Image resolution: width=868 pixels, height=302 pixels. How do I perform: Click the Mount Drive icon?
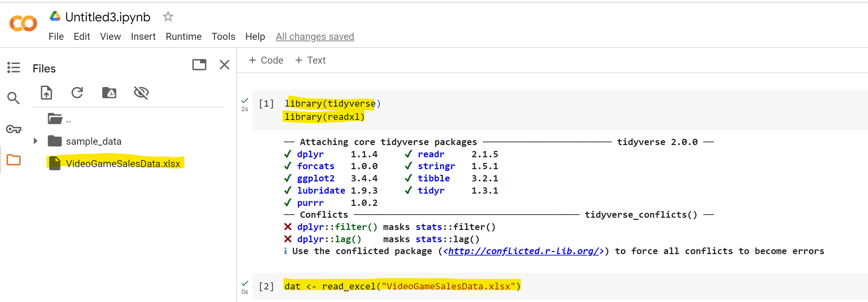click(109, 93)
